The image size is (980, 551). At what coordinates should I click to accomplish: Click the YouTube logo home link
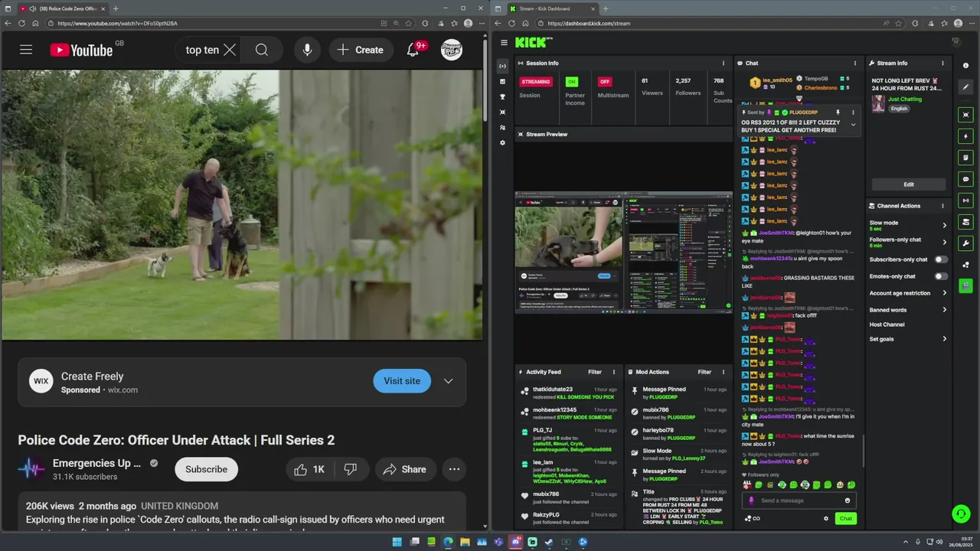pyautogui.click(x=82, y=50)
